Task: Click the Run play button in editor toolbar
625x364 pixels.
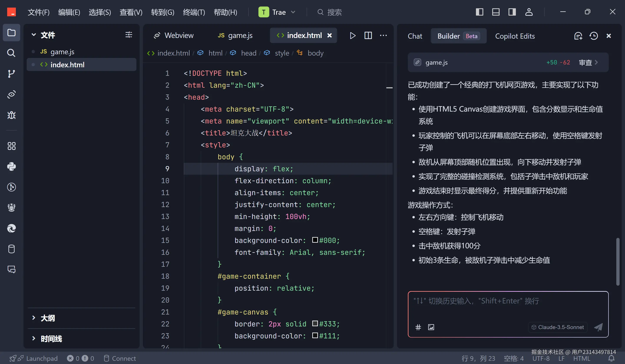Action: click(352, 36)
